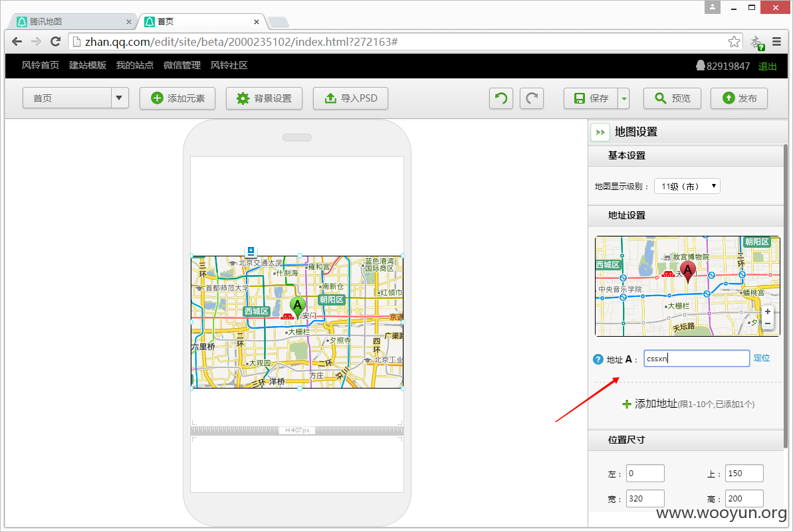Click the 地址 A input field
This screenshot has width=793, height=532.
[x=697, y=358]
